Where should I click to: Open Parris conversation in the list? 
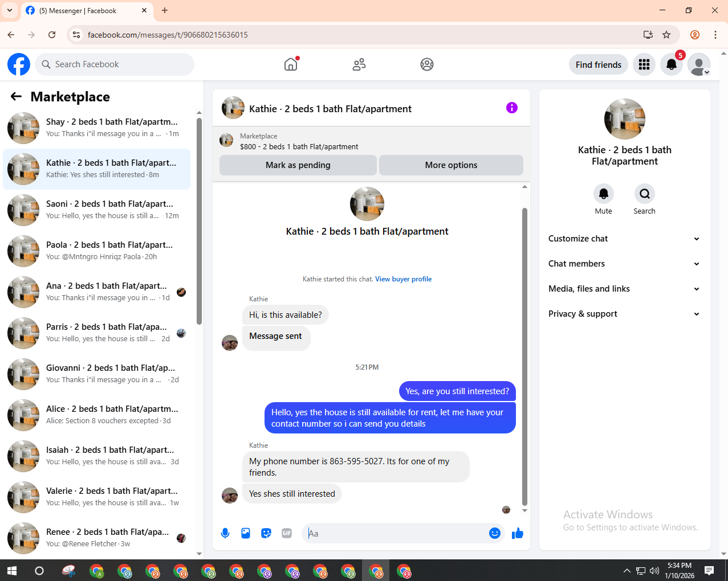click(x=97, y=333)
